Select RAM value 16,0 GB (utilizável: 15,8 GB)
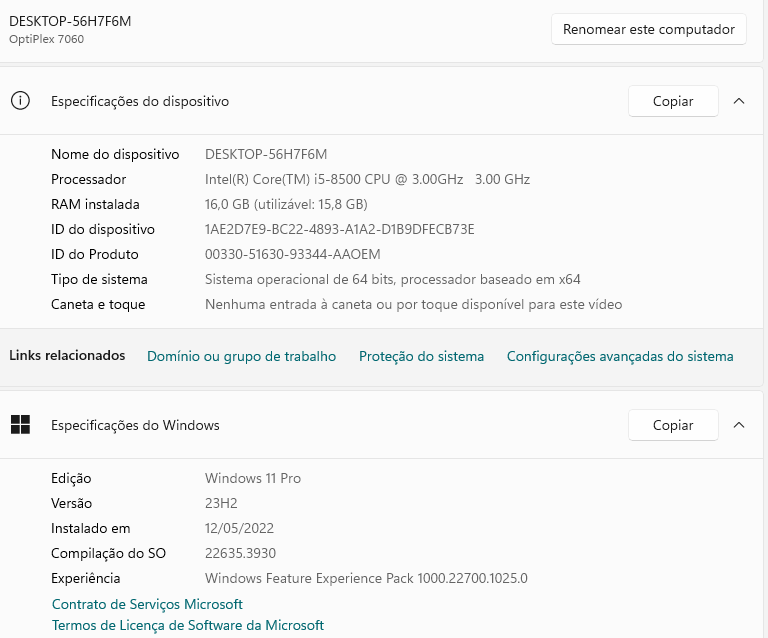This screenshot has width=768, height=638. point(286,204)
